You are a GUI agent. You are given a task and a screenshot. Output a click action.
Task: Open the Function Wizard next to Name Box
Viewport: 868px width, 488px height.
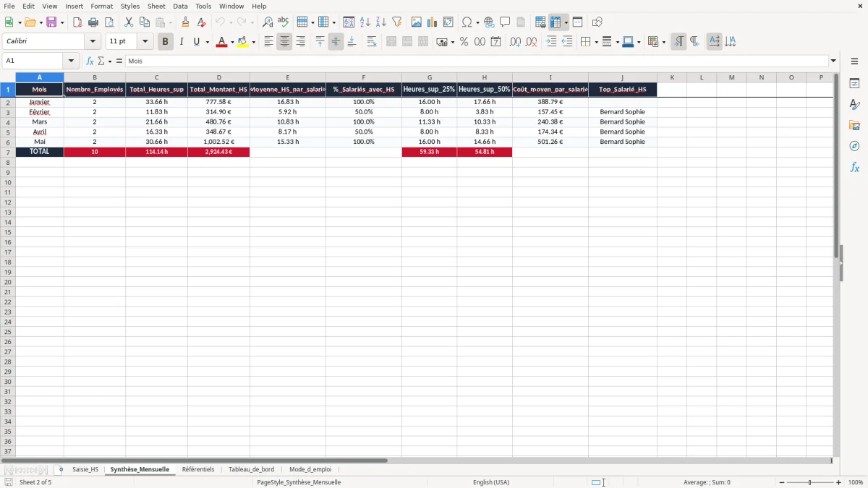click(x=90, y=61)
